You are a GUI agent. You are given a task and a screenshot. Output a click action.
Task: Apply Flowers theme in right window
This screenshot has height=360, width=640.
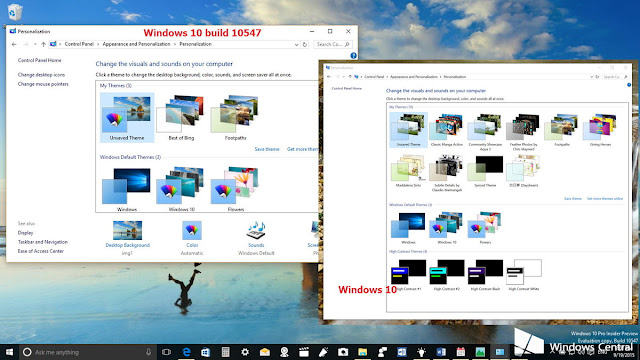click(x=485, y=228)
